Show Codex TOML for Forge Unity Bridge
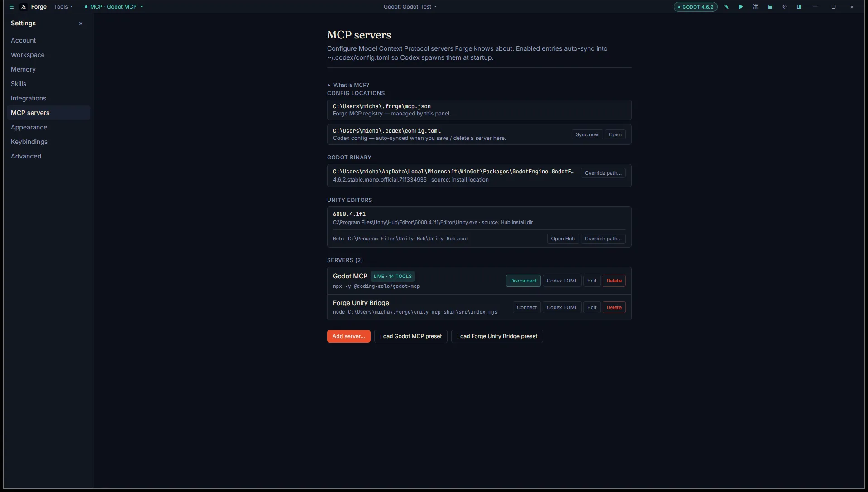 [562, 307]
